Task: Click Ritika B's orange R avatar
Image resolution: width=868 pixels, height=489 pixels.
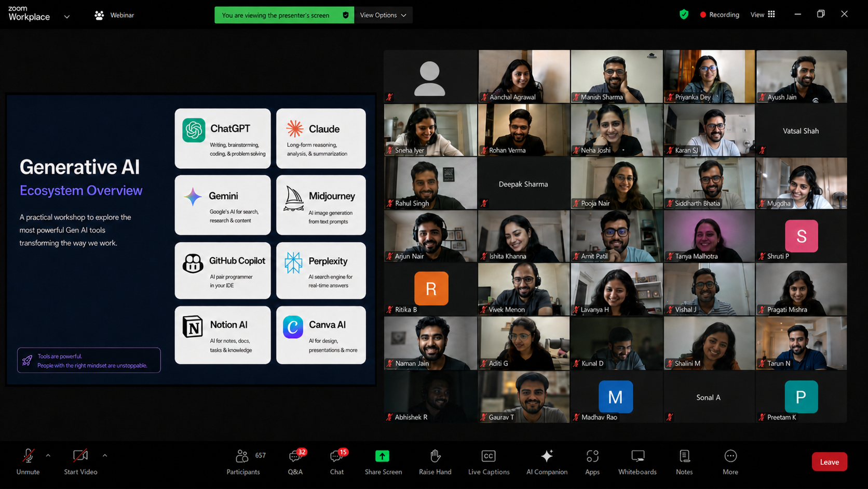Action: tap(431, 288)
